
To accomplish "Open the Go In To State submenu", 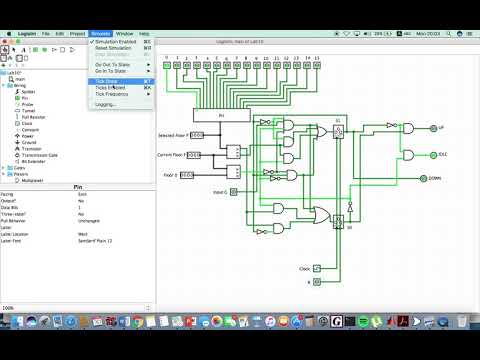I will click(121, 71).
